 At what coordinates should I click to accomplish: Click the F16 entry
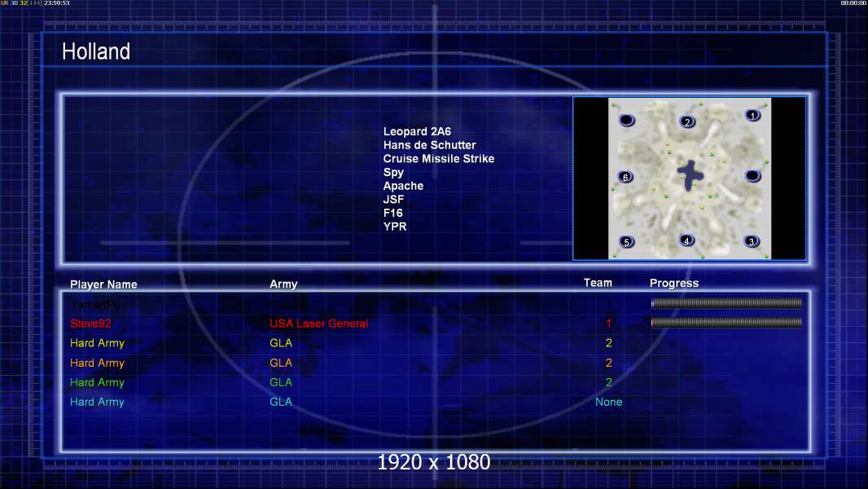coord(392,214)
